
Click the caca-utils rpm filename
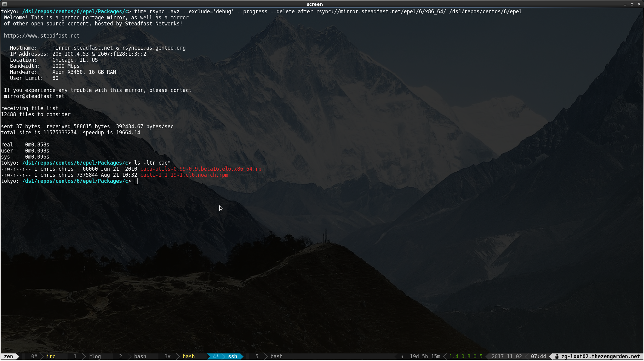point(202,169)
